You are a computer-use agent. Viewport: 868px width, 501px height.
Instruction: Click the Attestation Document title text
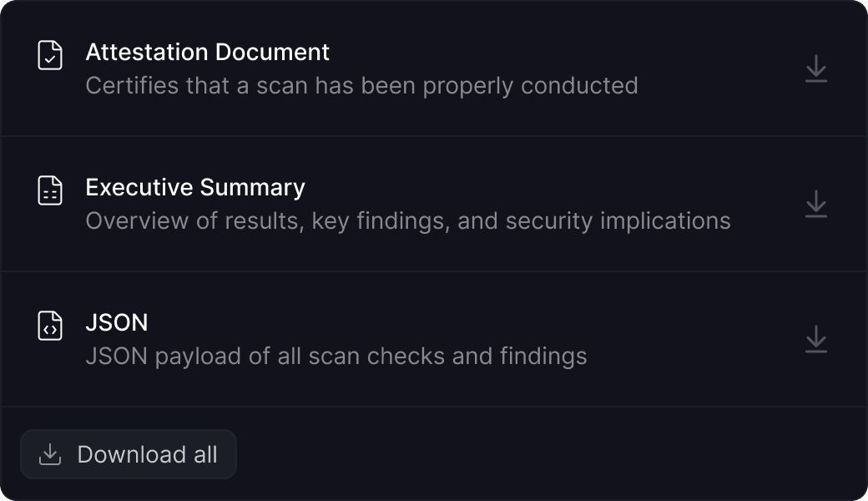208,52
